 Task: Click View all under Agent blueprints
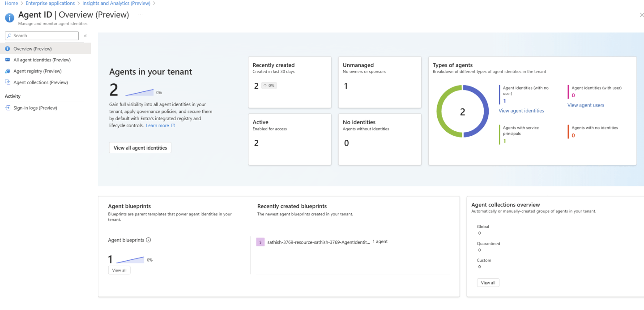(x=119, y=270)
